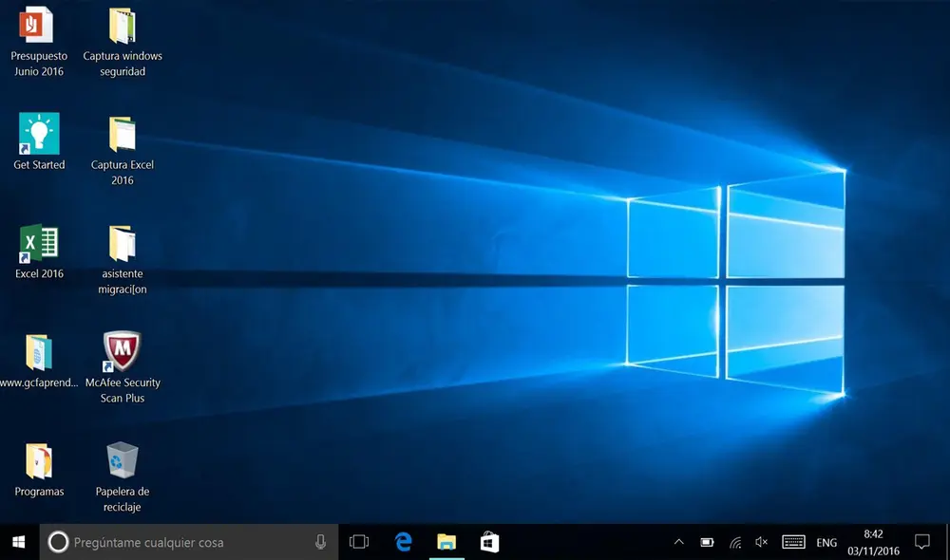Open the ENG language selector
Image resolution: width=950 pixels, height=560 pixels.
coord(826,541)
